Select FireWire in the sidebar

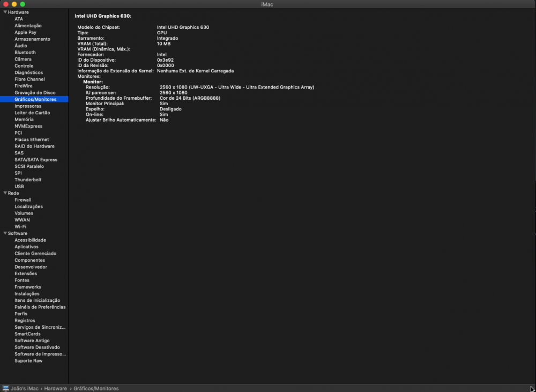pos(23,86)
